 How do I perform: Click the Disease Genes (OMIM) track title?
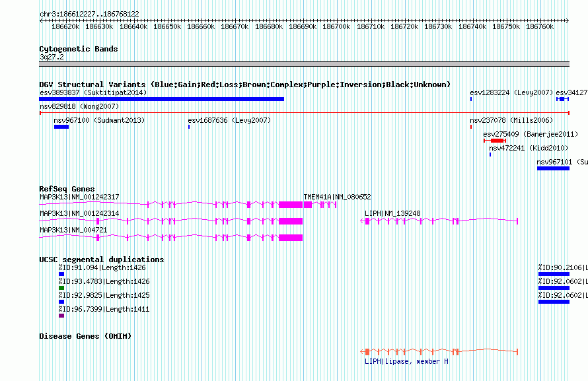coord(85,336)
